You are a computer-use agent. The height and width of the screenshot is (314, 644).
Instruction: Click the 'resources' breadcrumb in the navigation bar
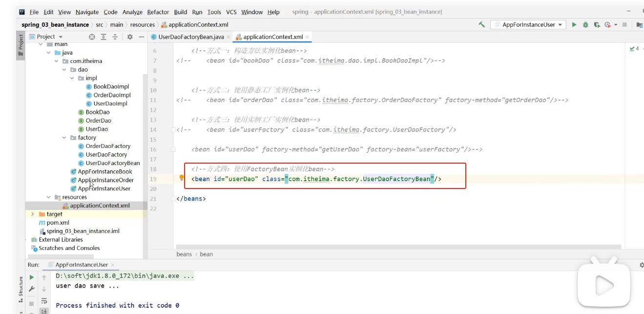143,24
